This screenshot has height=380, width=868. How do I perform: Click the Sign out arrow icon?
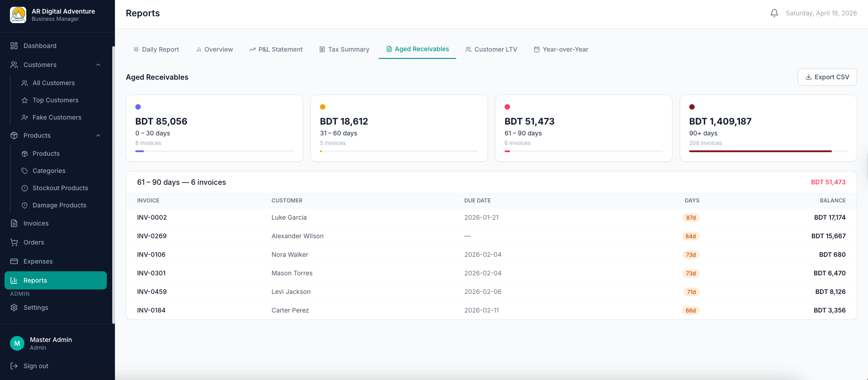click(14, 366)
